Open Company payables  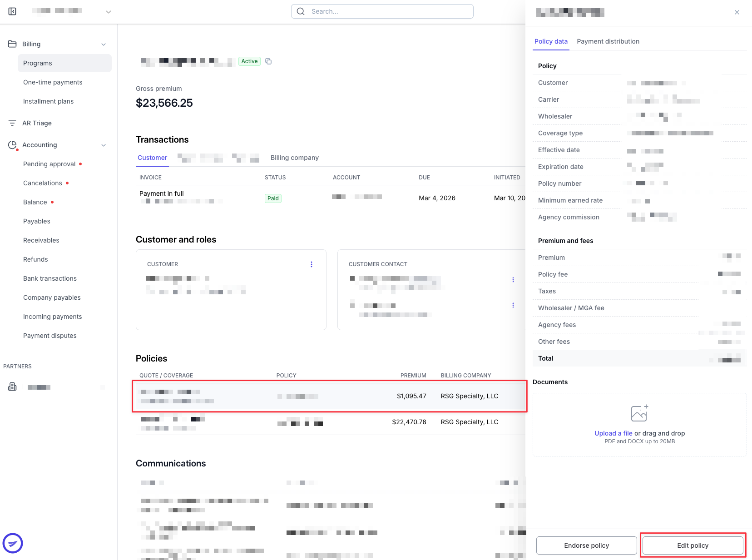(52, 297)
